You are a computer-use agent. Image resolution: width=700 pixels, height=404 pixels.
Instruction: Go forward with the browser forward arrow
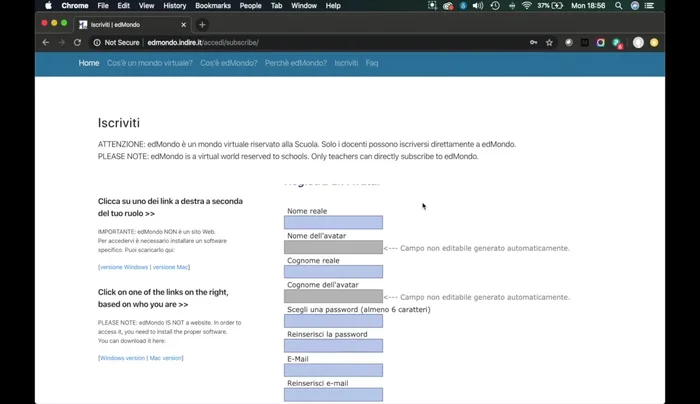62,42
